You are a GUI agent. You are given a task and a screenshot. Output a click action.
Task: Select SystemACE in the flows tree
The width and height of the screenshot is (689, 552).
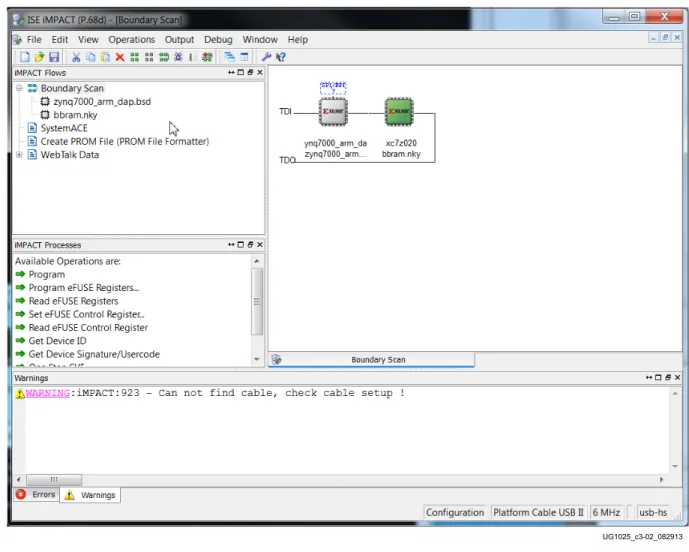click(64, 128)
